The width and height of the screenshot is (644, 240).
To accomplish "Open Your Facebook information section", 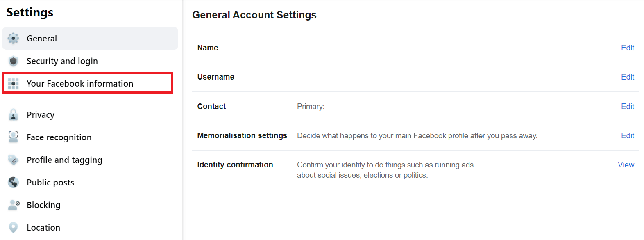I will click(80, 83).
